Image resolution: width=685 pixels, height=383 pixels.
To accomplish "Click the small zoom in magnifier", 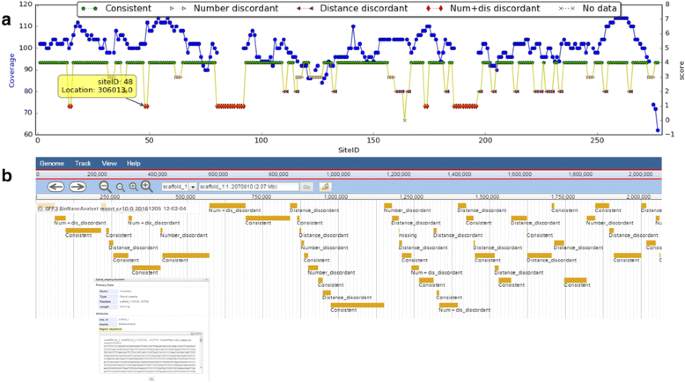I will 133,187.
